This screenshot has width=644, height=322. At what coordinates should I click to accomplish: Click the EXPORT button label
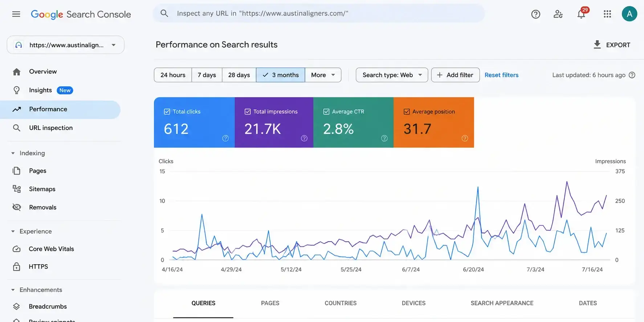tap(618, 45)
